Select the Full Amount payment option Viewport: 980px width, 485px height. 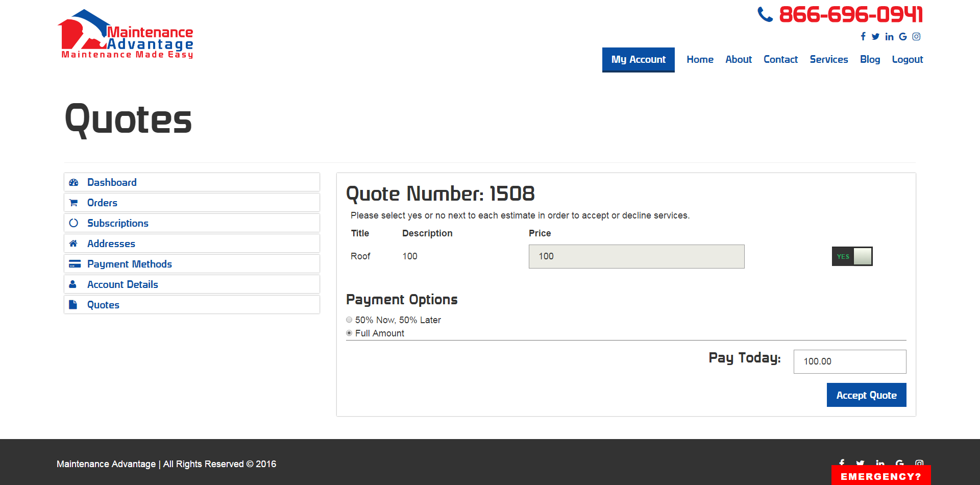point(349,333)
